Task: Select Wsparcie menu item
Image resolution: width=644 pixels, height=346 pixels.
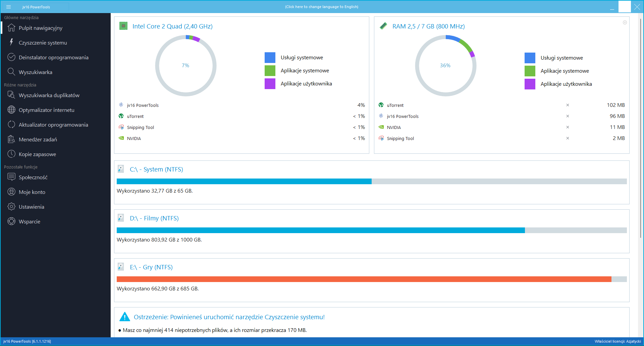Action: coord(56,221)
